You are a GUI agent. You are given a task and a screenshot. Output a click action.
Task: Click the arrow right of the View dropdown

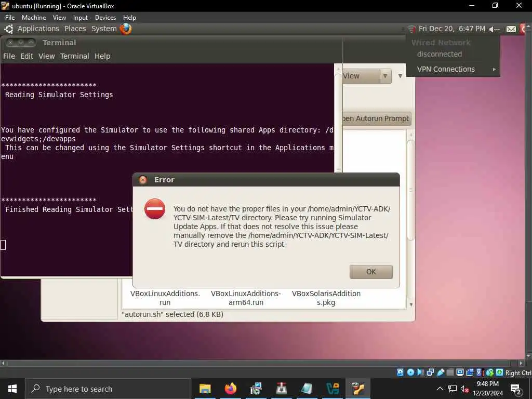400,76
